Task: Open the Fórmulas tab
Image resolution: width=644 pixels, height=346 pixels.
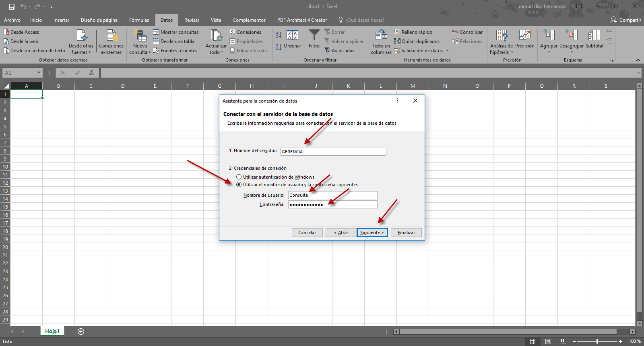Action: coord(139,20)
